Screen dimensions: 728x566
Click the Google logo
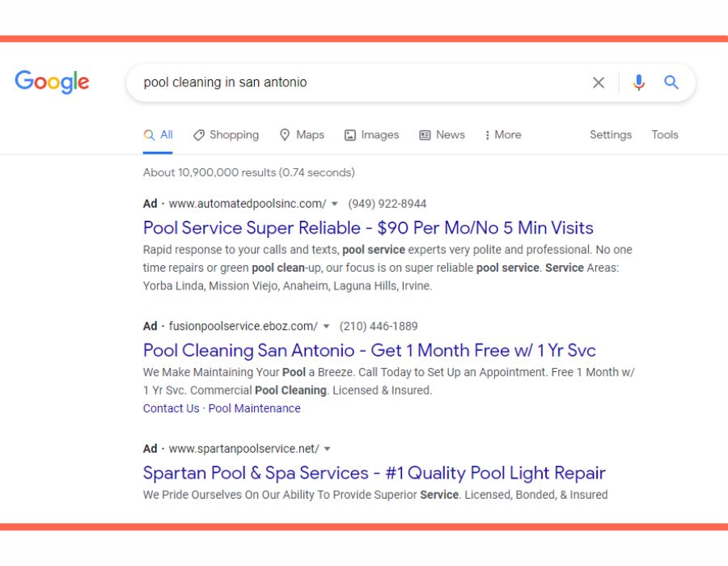pos(52,82)
